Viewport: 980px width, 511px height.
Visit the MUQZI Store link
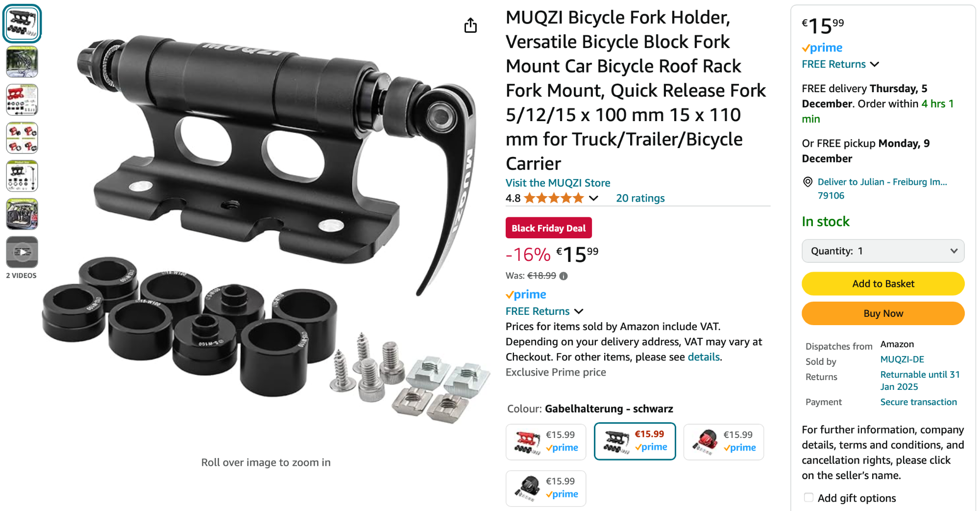coord(558,183)
